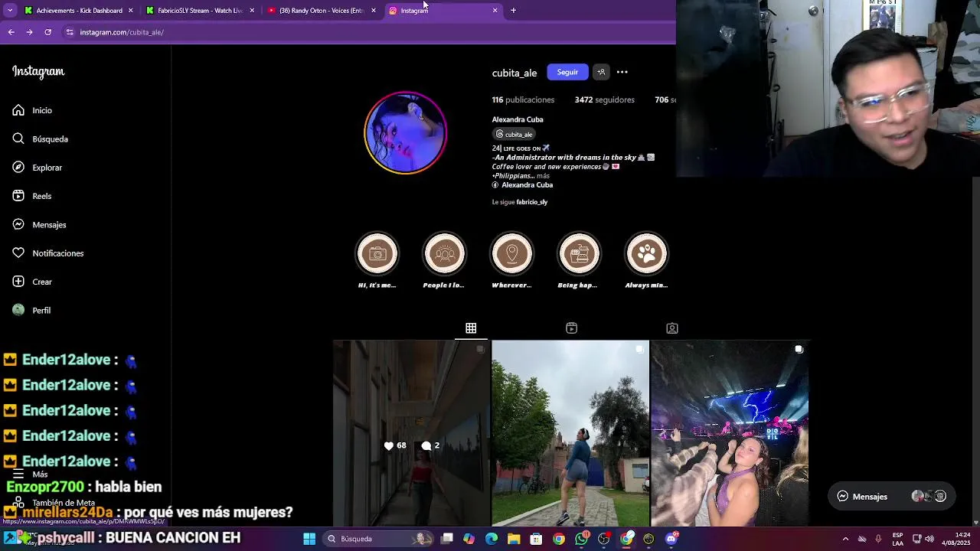Open the Más hamburger menu
Viewport: 980px width, 551px height.
click(29, 474)
